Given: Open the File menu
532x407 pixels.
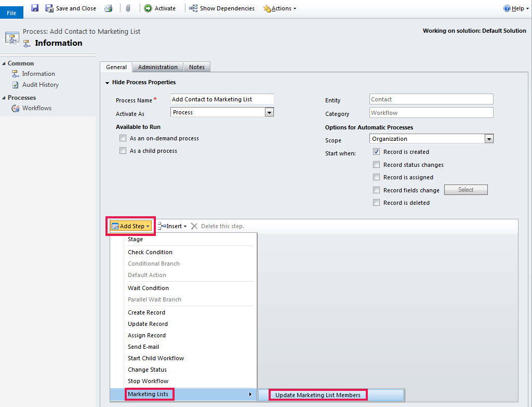Looking at the screenshot, I should point(11,12).
